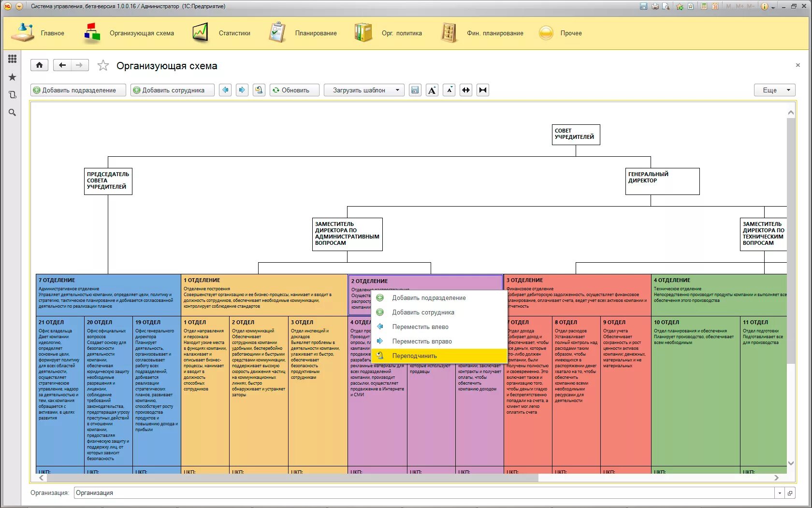The height and width of the screenshot is (508, 812).
Task: Click the move-left blue arrow toolbar icon
Action: tap(225, 90)
